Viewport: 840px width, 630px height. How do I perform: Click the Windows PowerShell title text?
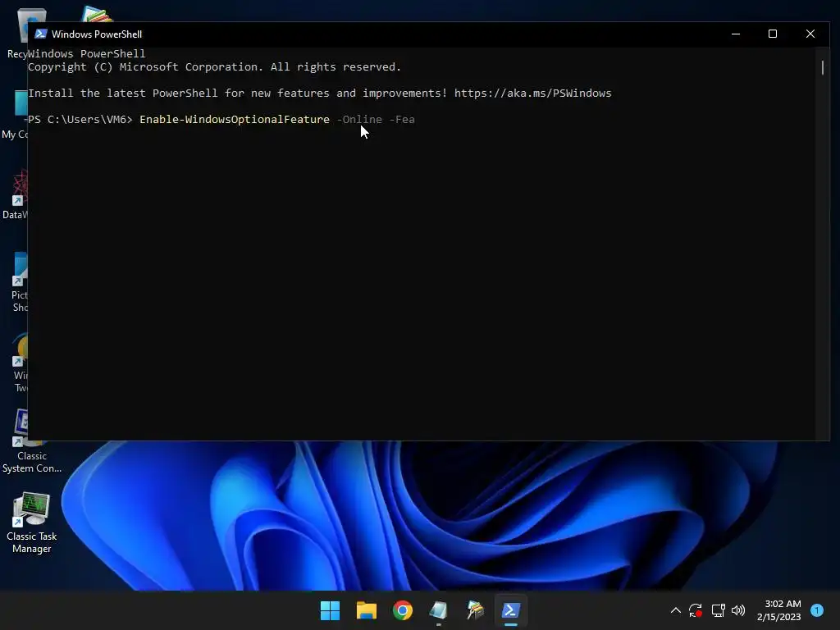tap(97, 34)
